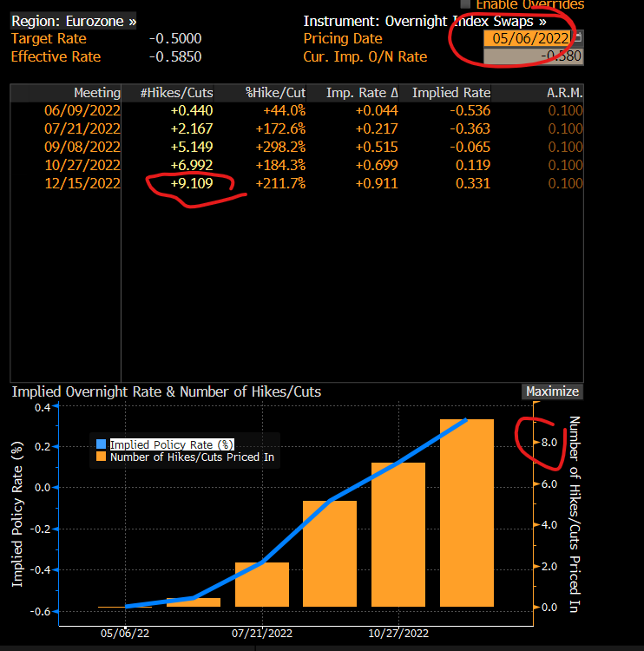Select the +0.044 implied rate change
This screenshot has height=651, width=644.
[x=377, y=110]
